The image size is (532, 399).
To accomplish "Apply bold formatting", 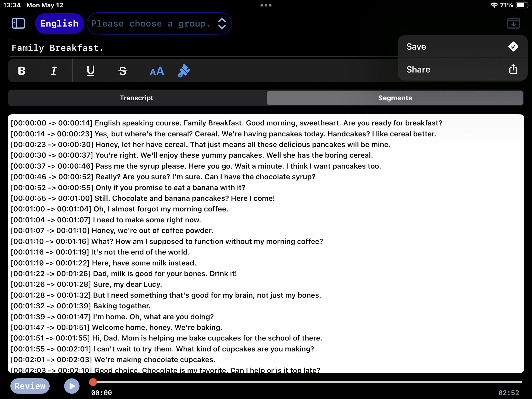I will (22, 71).
